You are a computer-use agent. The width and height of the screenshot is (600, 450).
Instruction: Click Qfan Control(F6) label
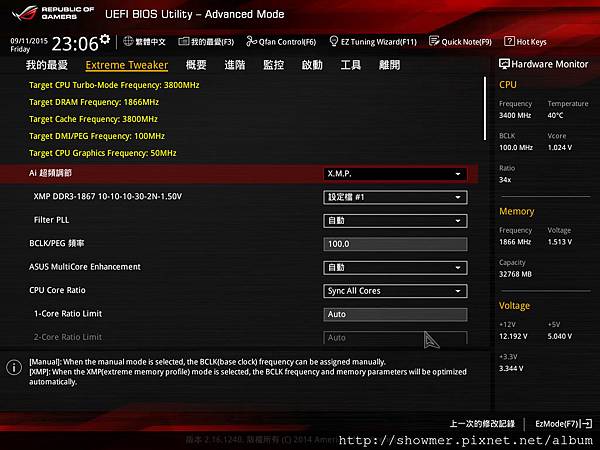[x=287, y=42]
